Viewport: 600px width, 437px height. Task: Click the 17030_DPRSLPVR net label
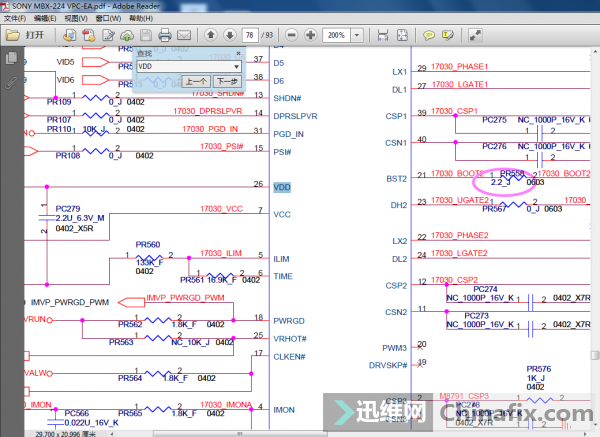tap(208, 111)
